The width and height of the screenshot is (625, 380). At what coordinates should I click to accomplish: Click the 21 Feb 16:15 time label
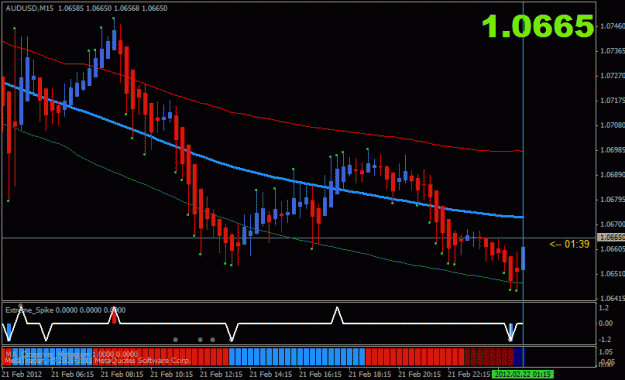click(320, 374)
